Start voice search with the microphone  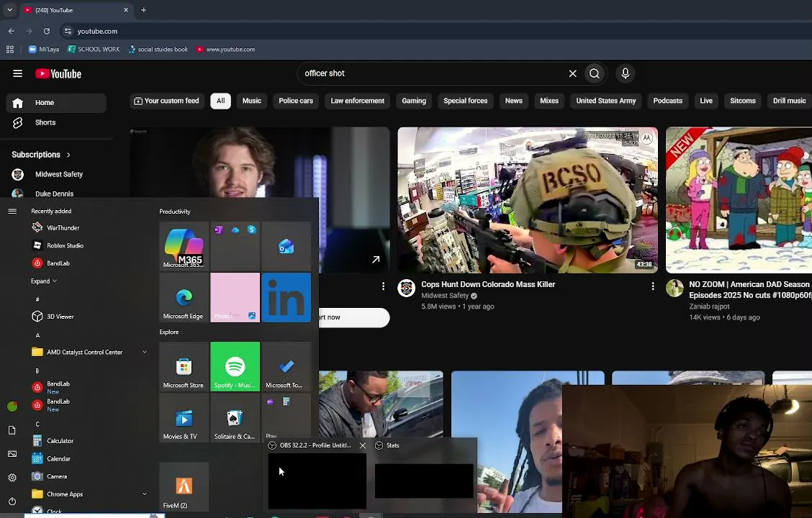625,73
